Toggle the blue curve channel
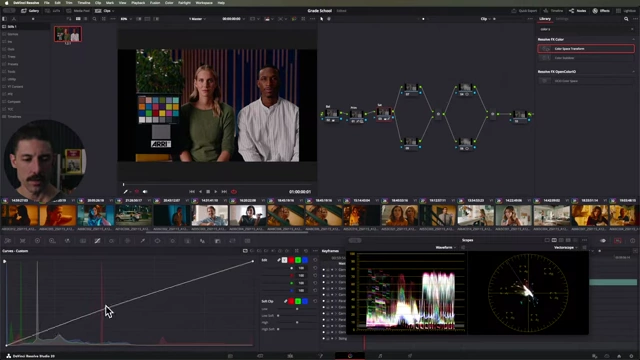Image resolution: width=640 pixels, height=360 pixels. coord(305,260)
